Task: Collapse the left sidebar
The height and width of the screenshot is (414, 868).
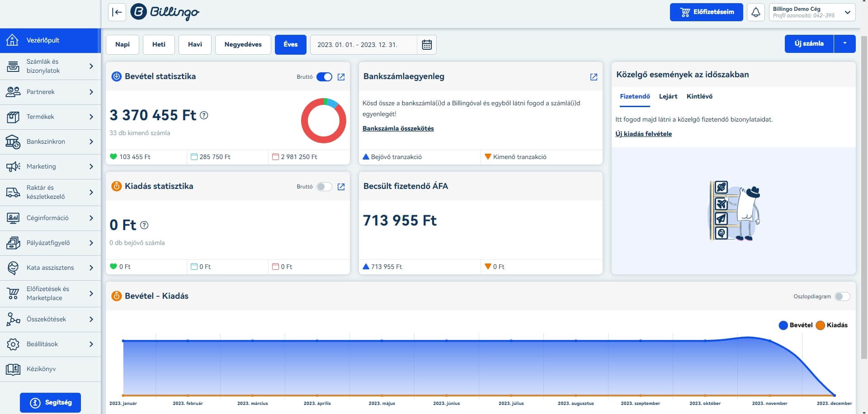Action: tap(117, 12)
